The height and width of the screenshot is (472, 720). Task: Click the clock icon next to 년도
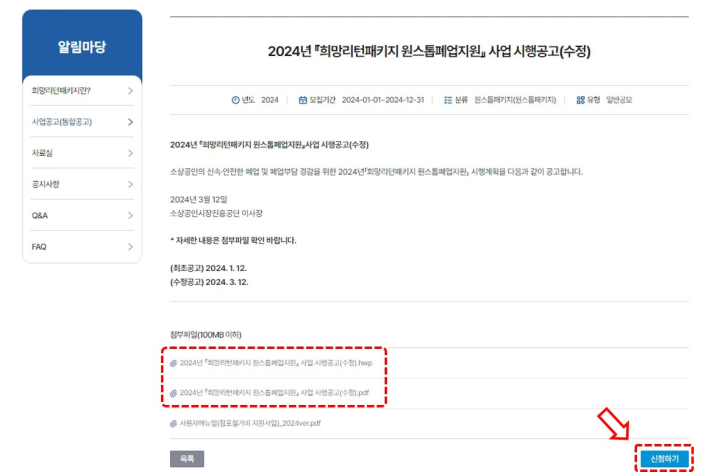(236, 100)
